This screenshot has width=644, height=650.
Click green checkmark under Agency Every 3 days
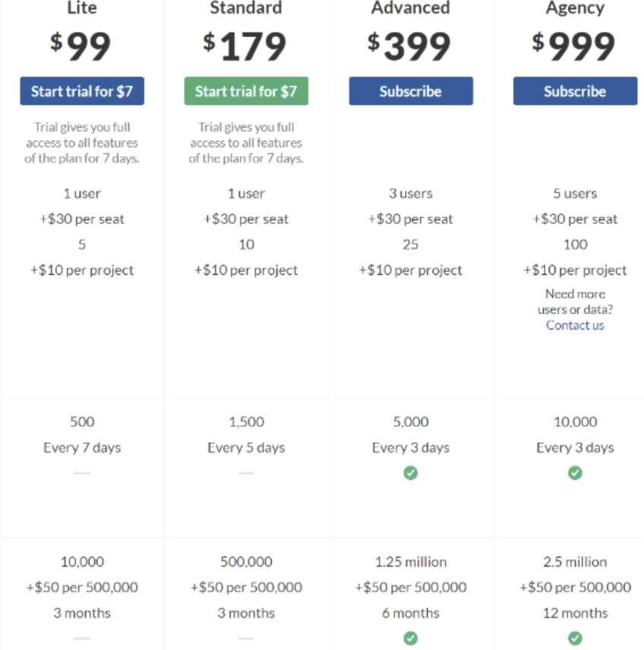click(x=575, y=472)
